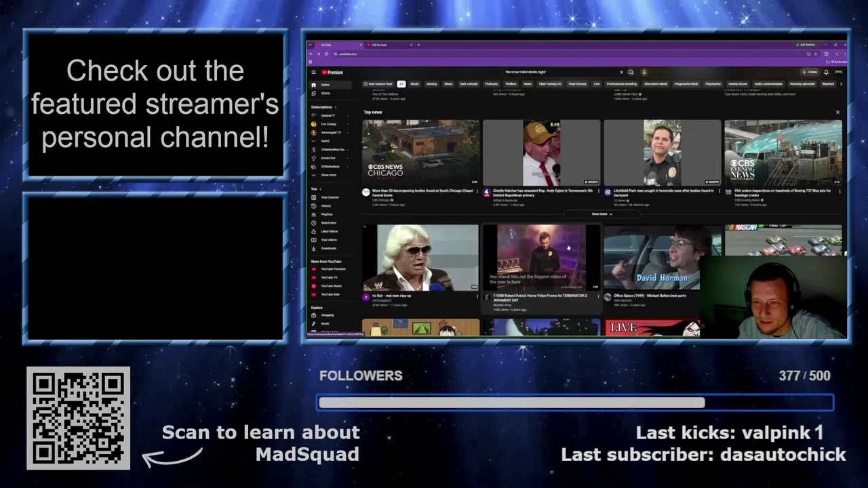
Task: Open Playlists in the YouTube sidebar
Action: 330,214
